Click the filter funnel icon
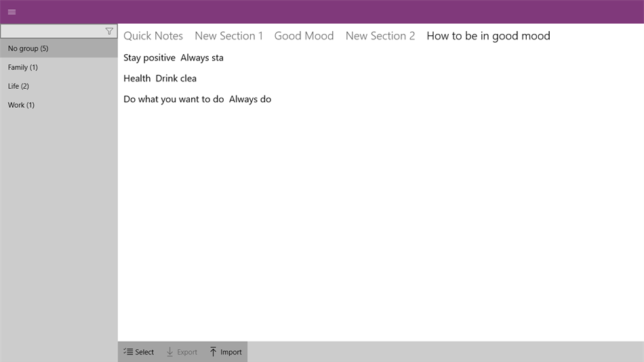Image resolution: width=644 pixels, height=362 pixels. [x=109, y=31]
